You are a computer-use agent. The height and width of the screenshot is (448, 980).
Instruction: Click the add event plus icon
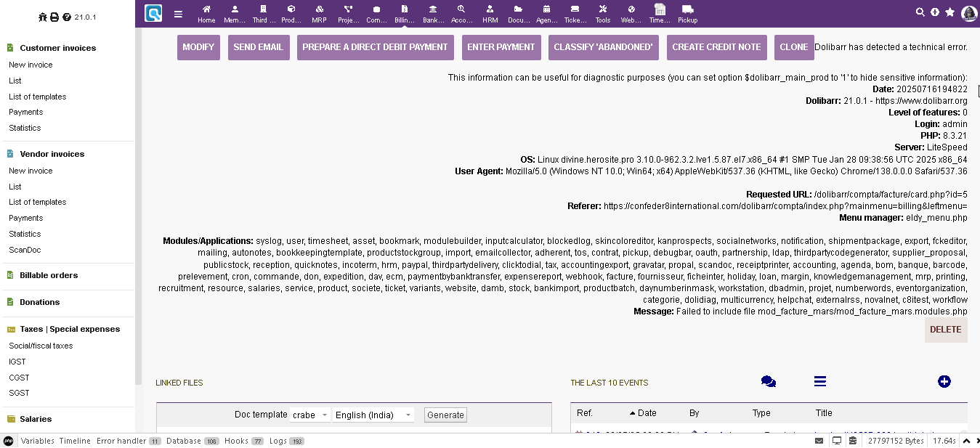pyautogui.click(x=944, y=382)
